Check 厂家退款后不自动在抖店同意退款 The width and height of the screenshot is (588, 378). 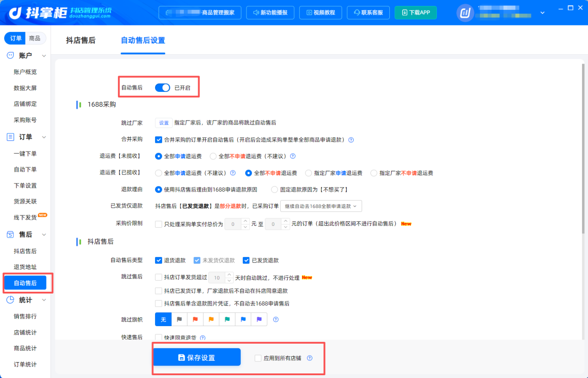tap(159, 291)
